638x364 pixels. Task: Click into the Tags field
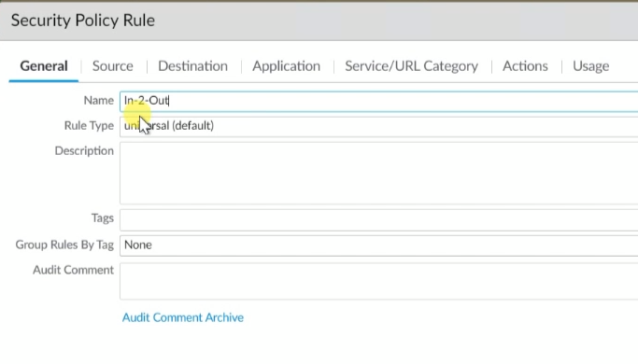coord(379,219)
